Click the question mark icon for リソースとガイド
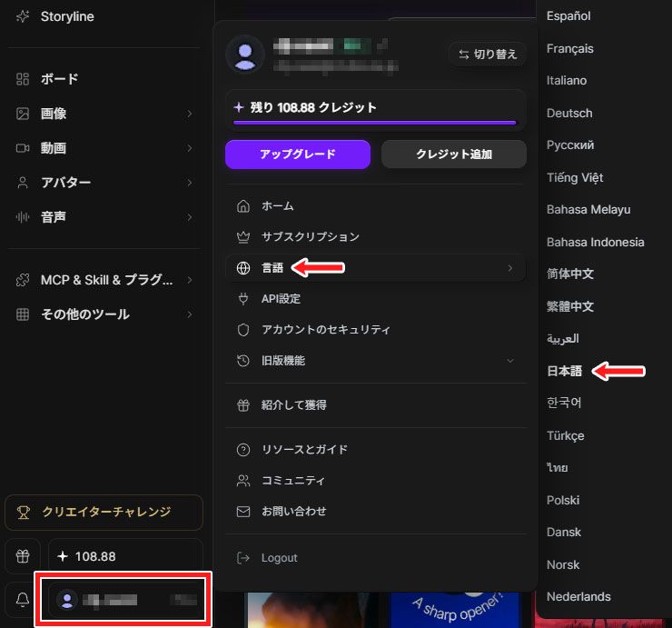Image resolution: width=672 pixels, height=628 pixels. tap(243, 450)
